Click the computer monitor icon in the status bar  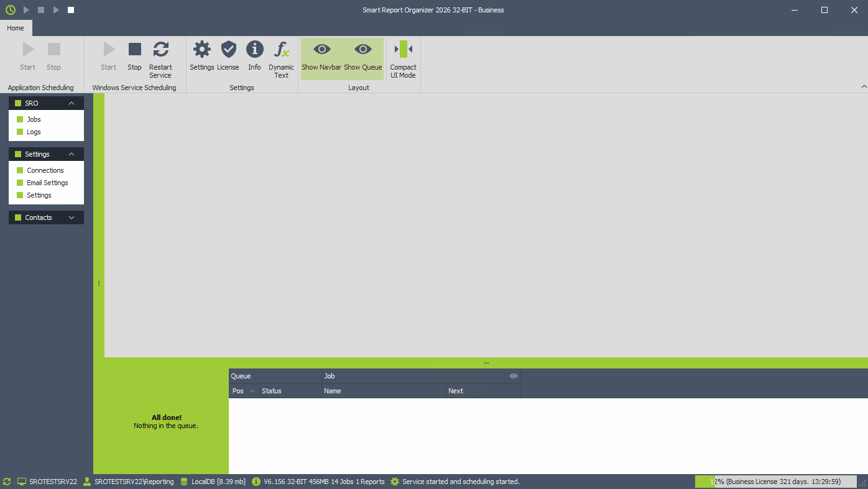pos(22,482)
